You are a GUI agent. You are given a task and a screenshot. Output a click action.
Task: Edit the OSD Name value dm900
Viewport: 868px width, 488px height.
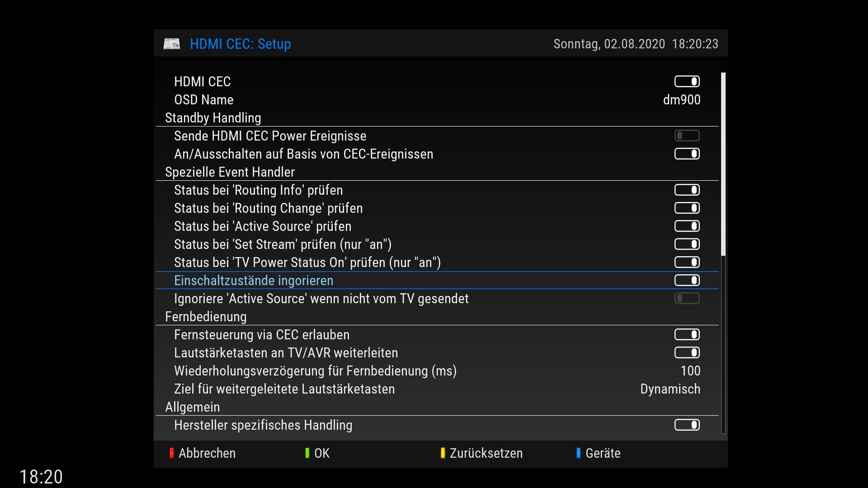681,100
